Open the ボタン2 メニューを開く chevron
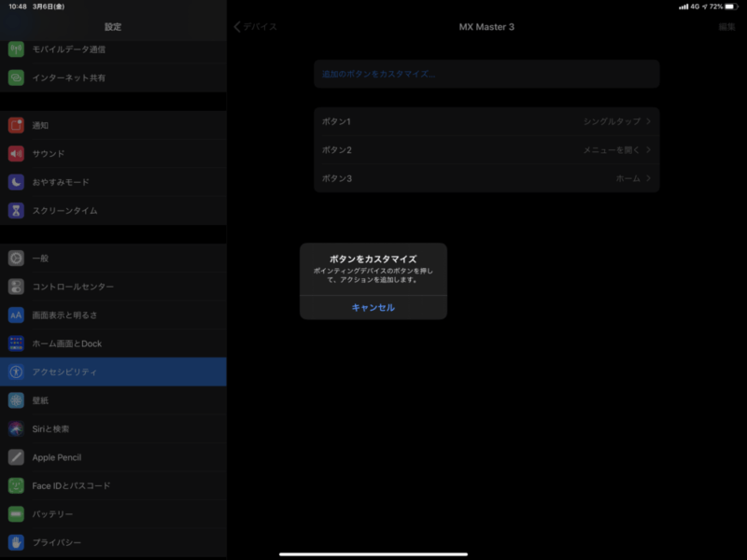This screenshot has width=747, height=560. 648,150
